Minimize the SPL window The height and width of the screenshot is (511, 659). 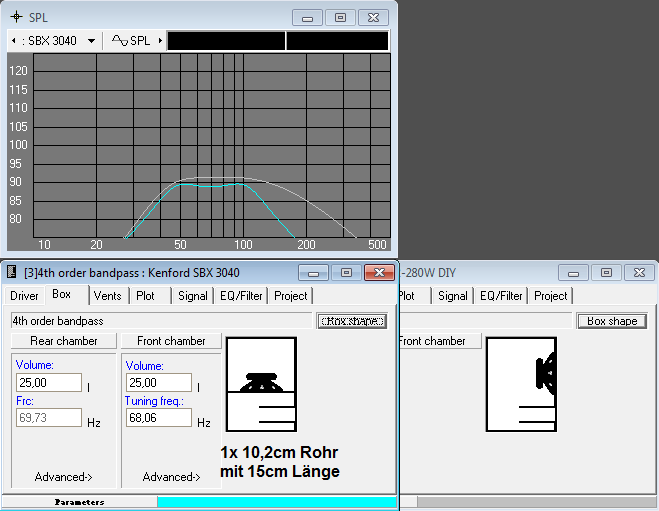pos(307,18)
